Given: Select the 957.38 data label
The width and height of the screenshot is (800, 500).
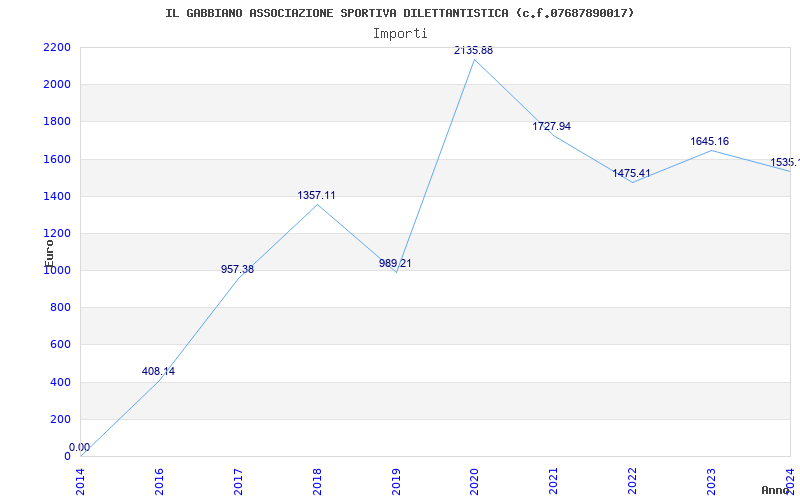Looking at the screenshot, I should point(237,269).
